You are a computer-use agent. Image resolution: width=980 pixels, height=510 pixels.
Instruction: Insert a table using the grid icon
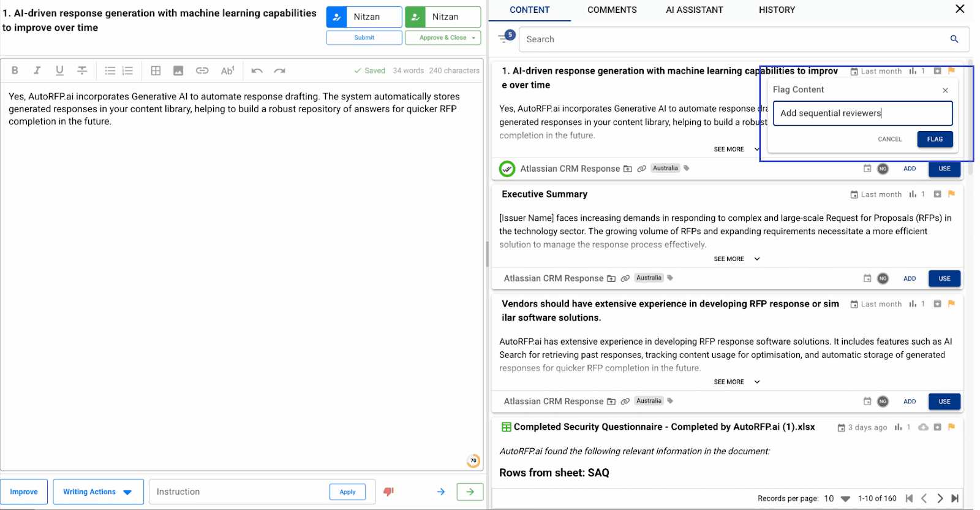coord(156,70)
